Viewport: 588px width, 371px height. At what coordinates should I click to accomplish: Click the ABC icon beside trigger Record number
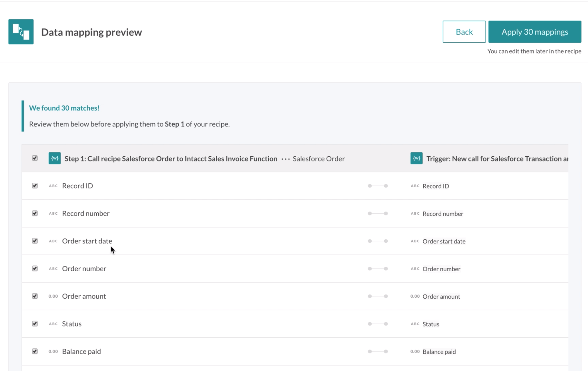(x=415, y=213)
